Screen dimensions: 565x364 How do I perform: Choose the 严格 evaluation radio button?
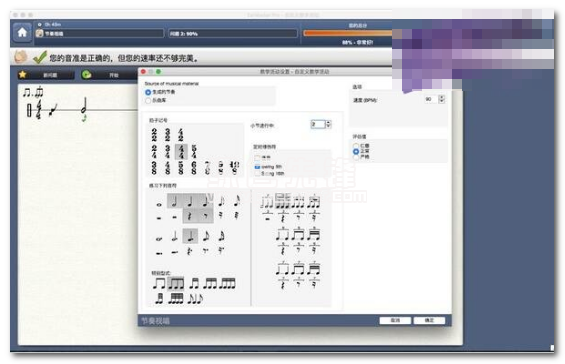(x=356, y=157)
